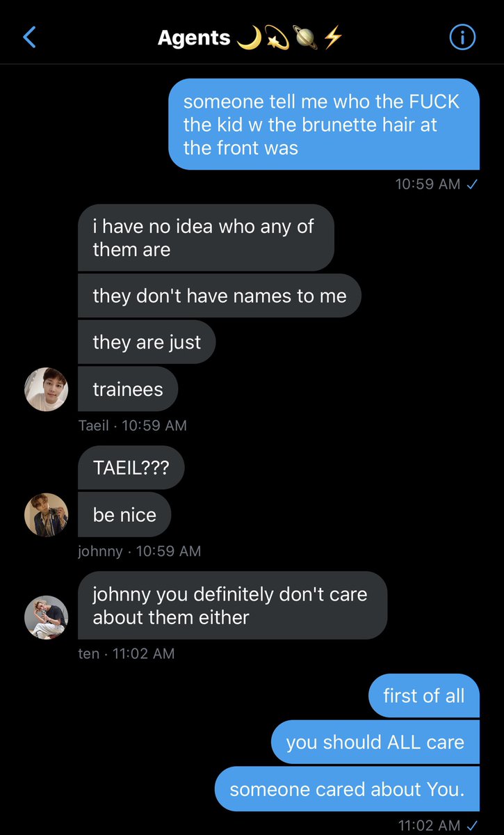This screenshot has width=504, height=835.
Task: Open the conversation info icon
Action: click(x=463, y=38)
